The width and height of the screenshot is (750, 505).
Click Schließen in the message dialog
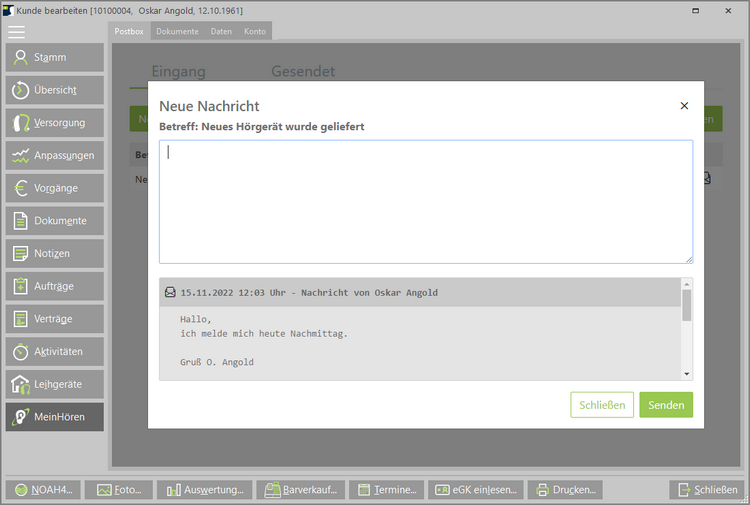602,405
